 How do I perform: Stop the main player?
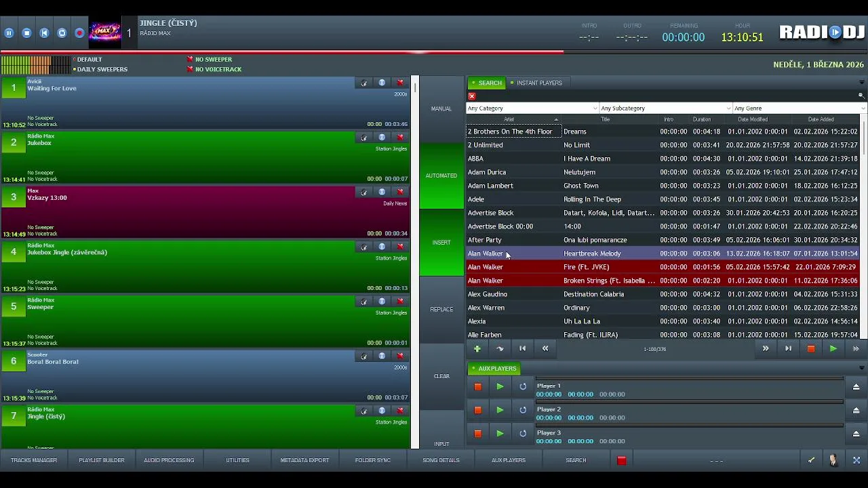coord(26,33)
